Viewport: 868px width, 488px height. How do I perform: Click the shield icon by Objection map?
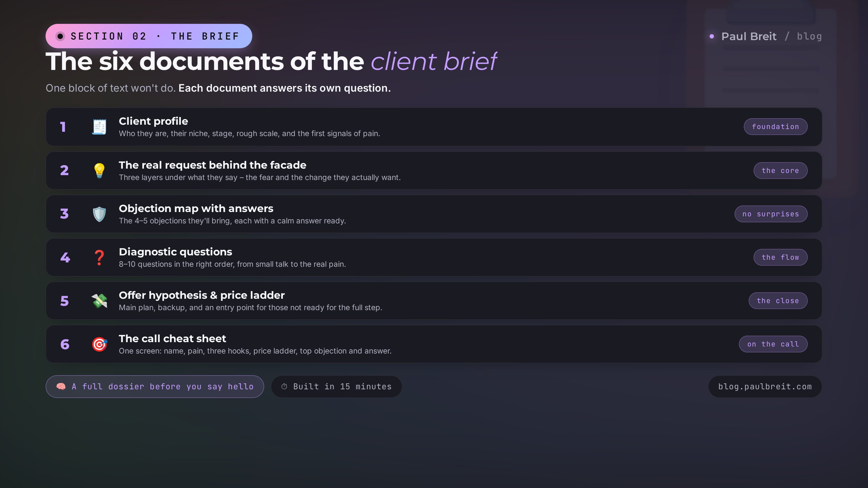99,214
